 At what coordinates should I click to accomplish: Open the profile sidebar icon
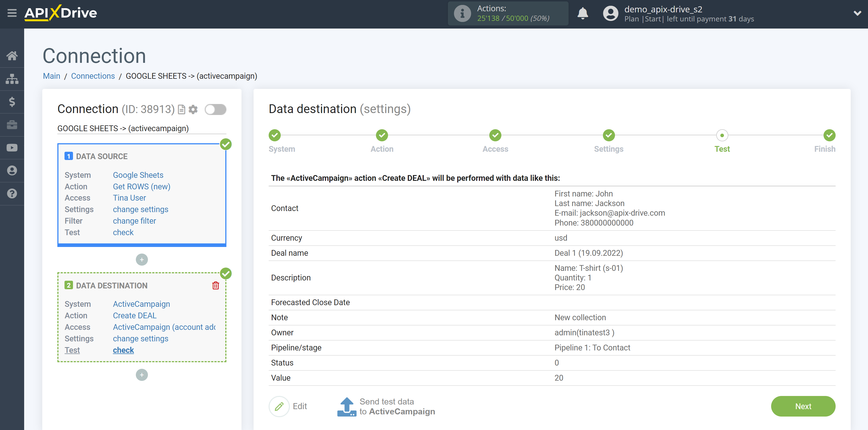(12, 170)
